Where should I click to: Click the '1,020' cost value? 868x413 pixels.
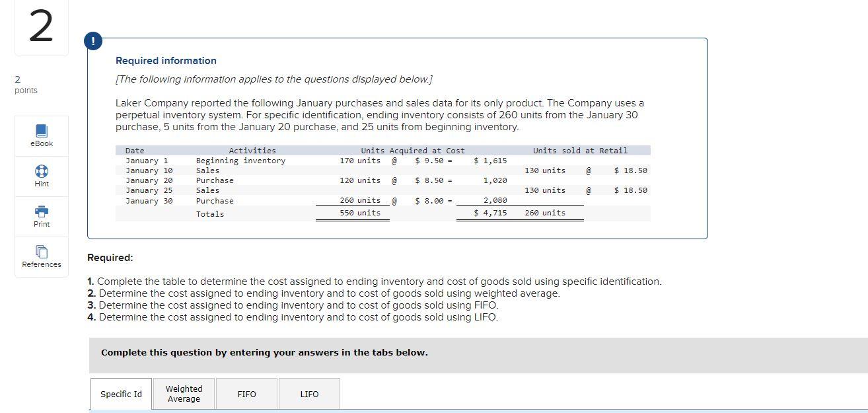495,180
